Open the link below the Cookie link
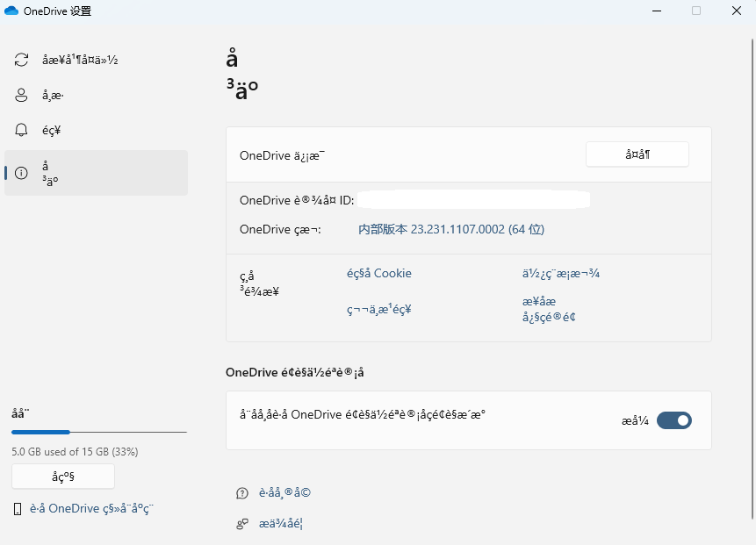 pyautogui.click(x=379, y=309)
